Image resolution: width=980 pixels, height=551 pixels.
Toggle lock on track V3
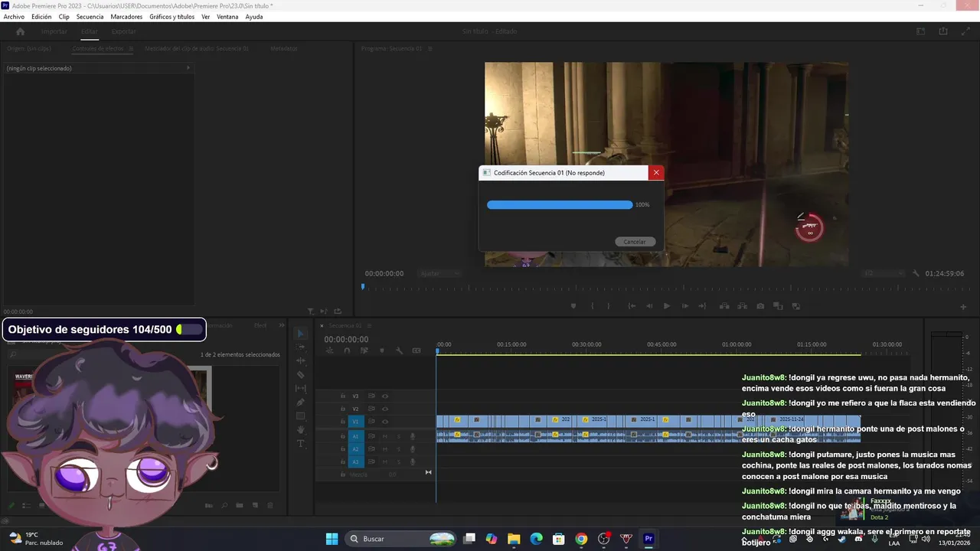[x=343, y=396]
